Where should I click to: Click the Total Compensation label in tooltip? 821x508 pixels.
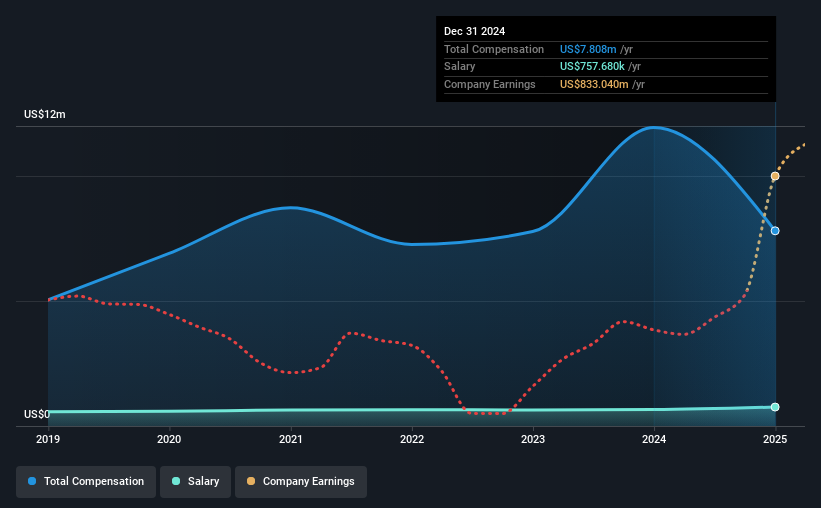(494, 49)
